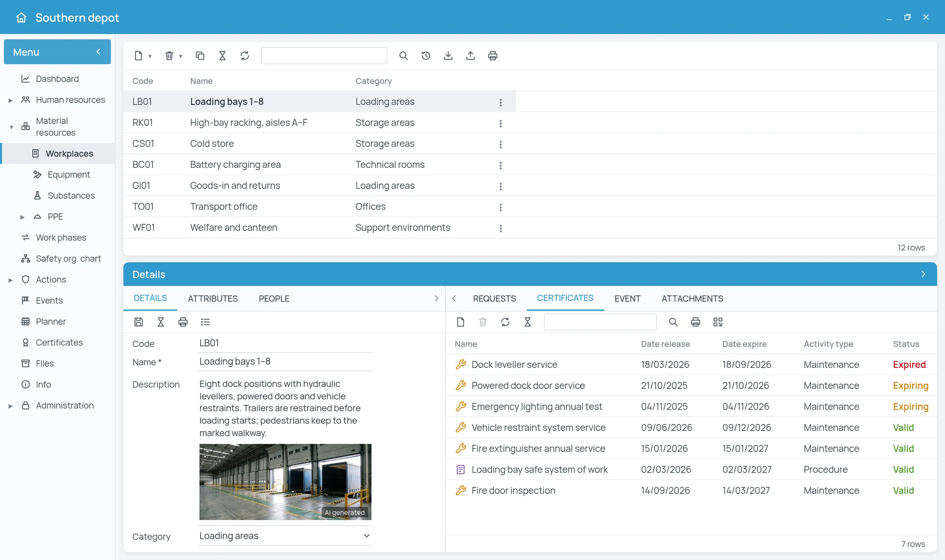
Task: Click the duplicate record icon in top toolbar
Action: 200,56
